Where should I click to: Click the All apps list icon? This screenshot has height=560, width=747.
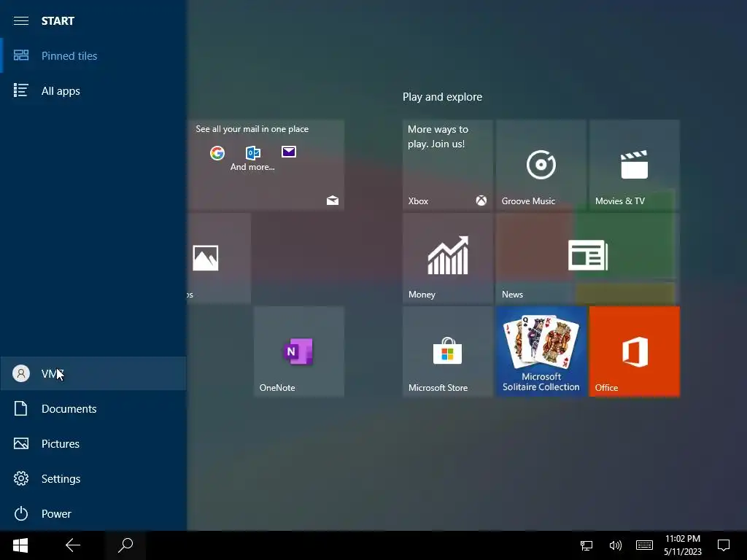pos(20,90)
